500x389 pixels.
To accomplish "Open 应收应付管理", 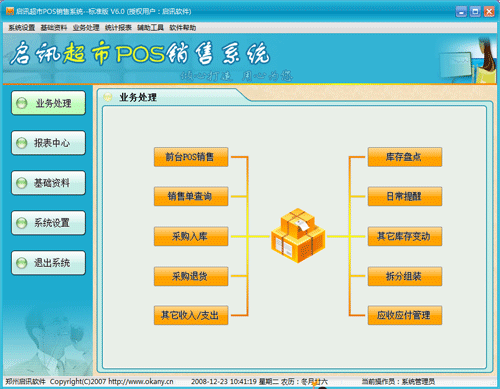I will (x=405, y=315).
